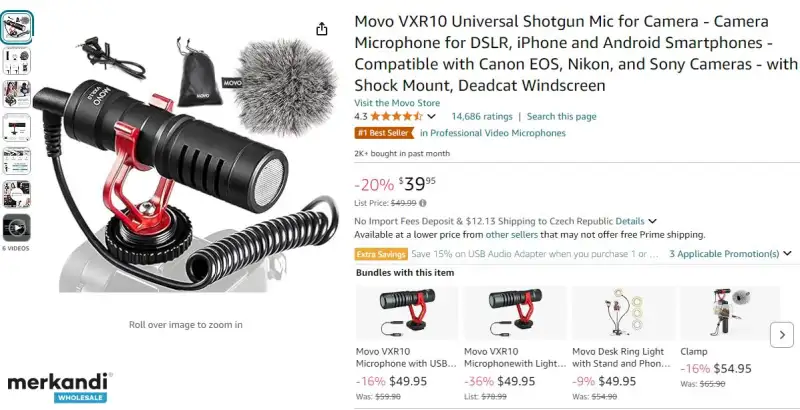800x410 pixels.
Task: Select the fourth product thumbnail image
Action: click(x=16, y=127)
